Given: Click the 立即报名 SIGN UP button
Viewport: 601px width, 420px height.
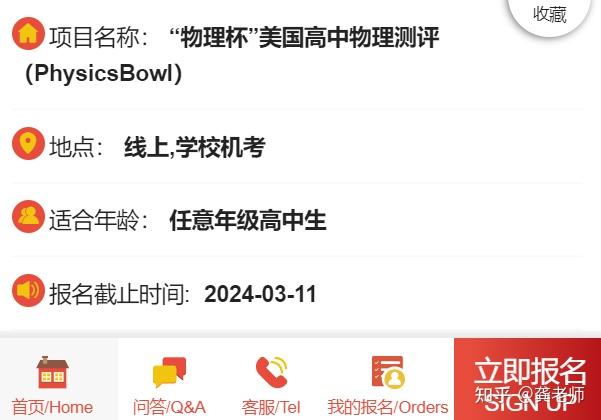Looking at the screenshot, I should [527, 379].
